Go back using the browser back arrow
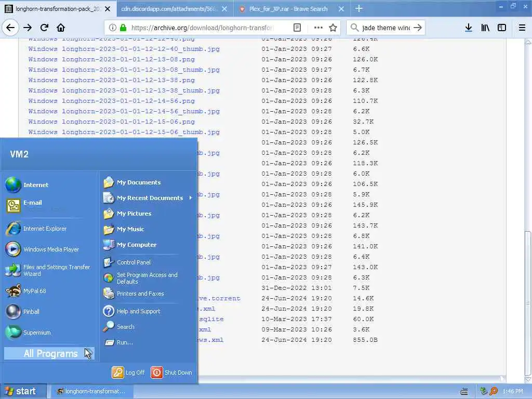The width and height of the screenshot is (532, 399). tap(10, 28)
